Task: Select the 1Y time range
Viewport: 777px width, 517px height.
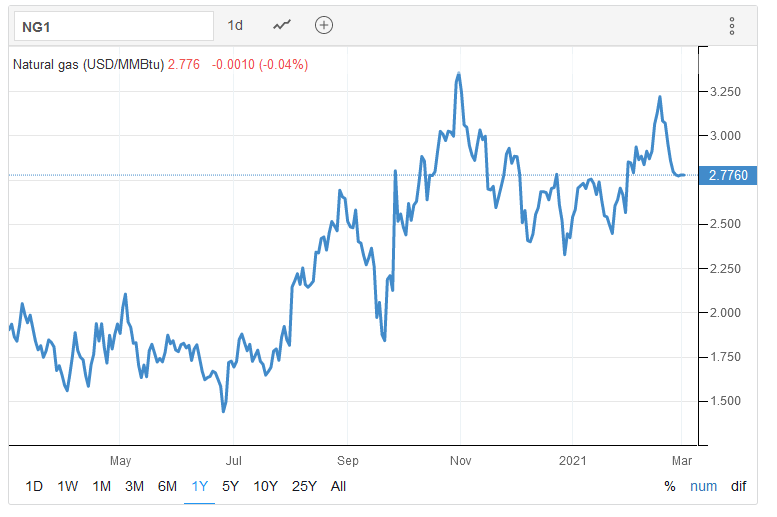Action: coord(200,486)
